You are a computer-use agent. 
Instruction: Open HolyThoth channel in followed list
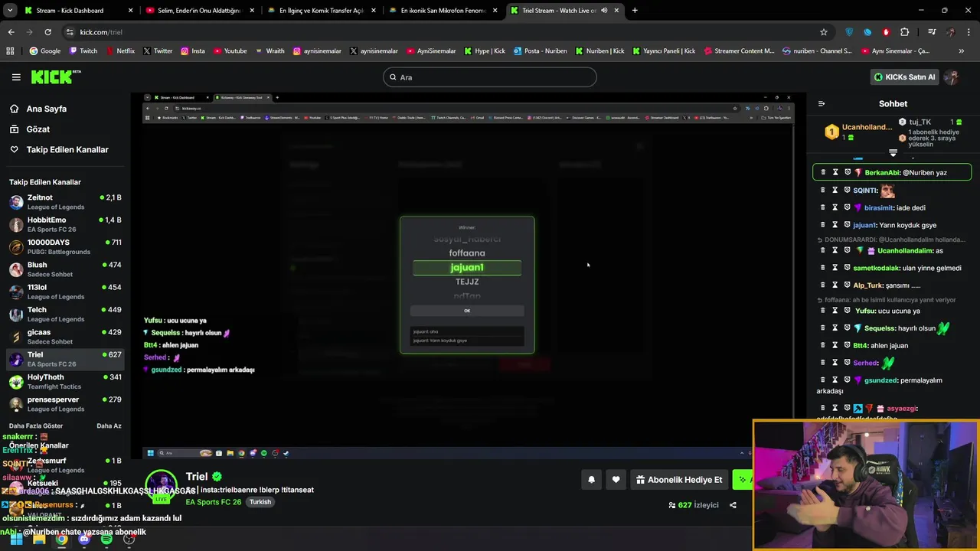(65, 381)
